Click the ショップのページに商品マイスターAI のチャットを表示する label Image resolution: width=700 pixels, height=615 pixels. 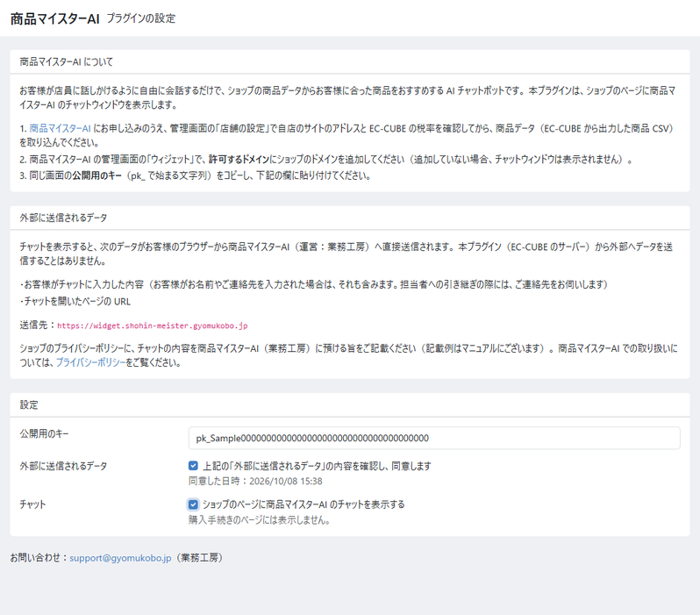304,504
